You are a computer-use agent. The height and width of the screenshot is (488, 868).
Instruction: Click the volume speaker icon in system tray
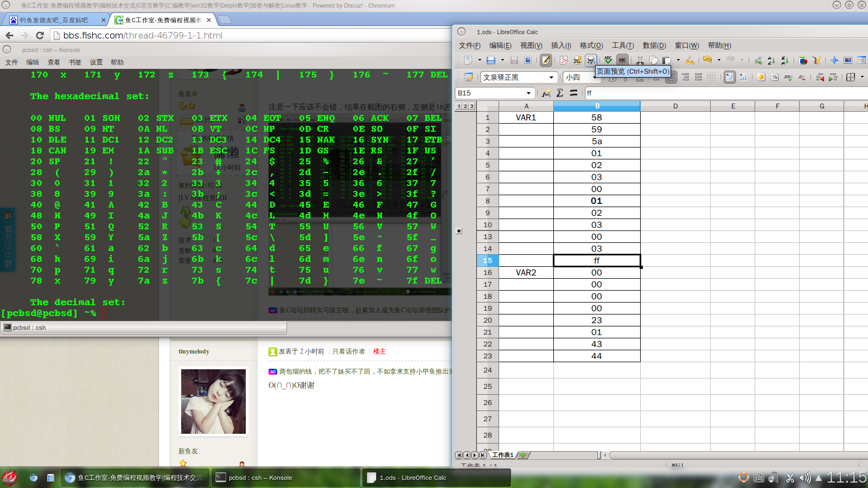(805, 478)
